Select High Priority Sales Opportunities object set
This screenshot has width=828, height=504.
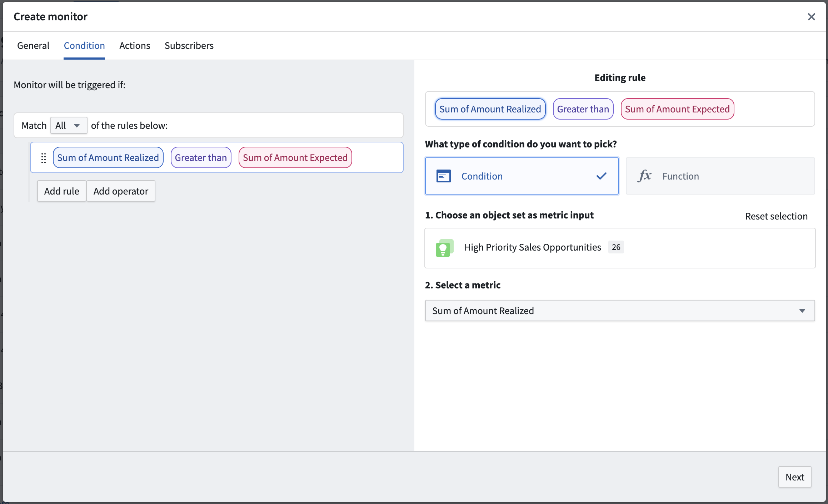(620, 248)
